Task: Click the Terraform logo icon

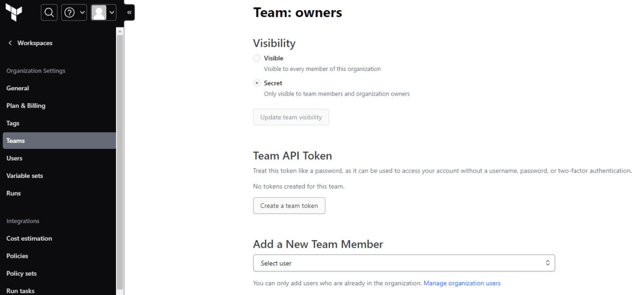Action: [13, 12]
